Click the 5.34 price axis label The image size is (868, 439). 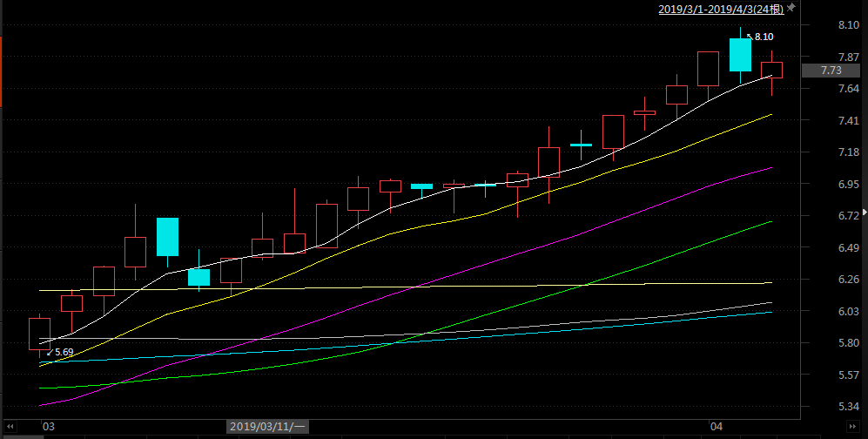pos(849,407)
